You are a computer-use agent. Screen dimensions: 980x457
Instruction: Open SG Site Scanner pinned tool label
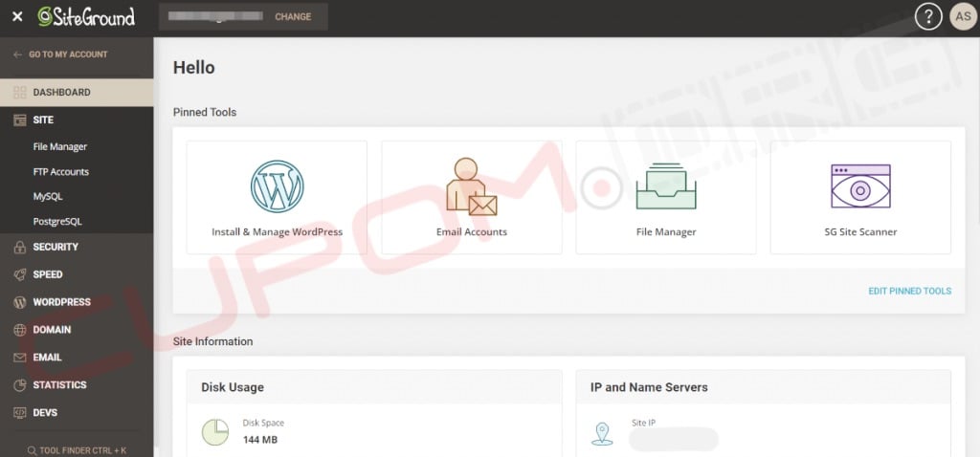point(860,231)
